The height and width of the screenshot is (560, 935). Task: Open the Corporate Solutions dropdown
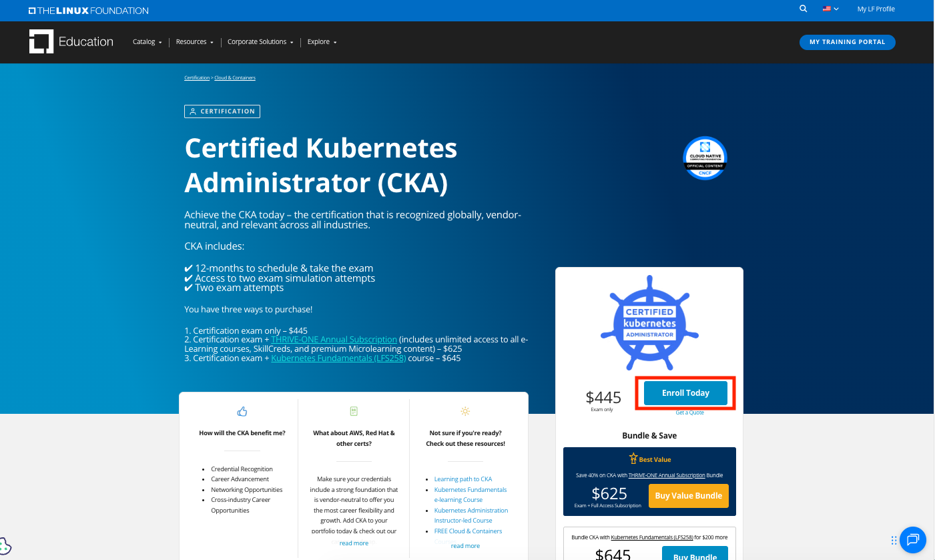pyautogui.click(x=261, y=42)
